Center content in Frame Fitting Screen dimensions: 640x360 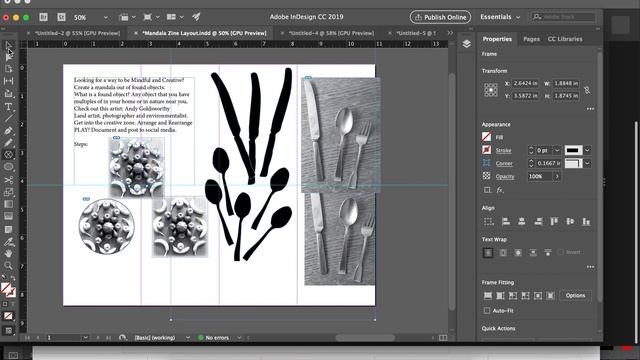[538, 296]
